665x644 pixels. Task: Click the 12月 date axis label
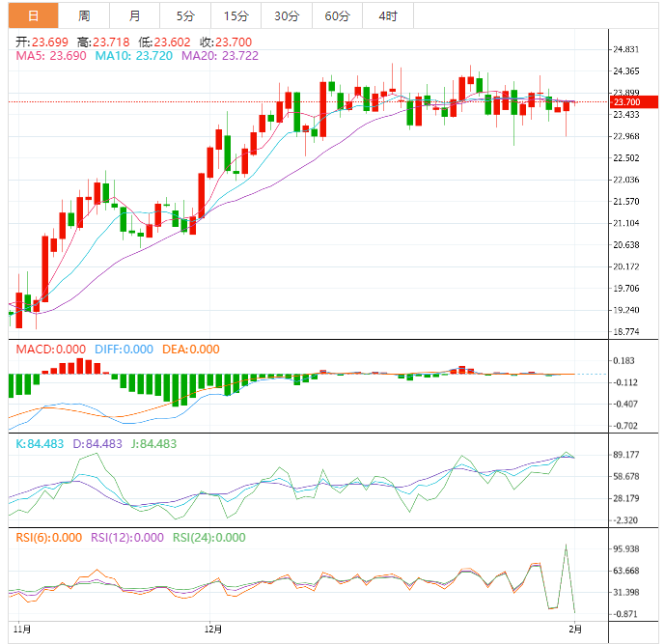coord(213,630)
